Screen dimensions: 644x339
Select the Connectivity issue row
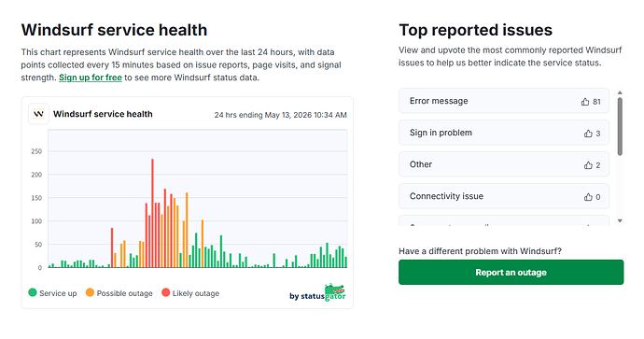tap(504, 196)
